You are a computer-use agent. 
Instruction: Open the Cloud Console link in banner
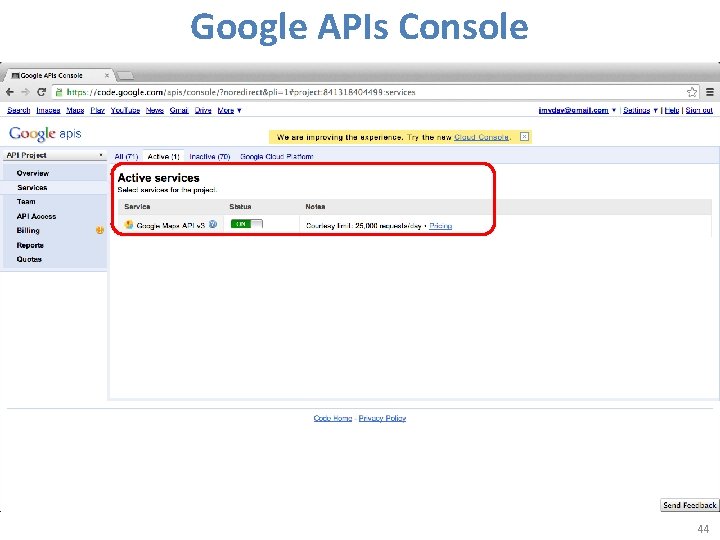tap(481, 137)
